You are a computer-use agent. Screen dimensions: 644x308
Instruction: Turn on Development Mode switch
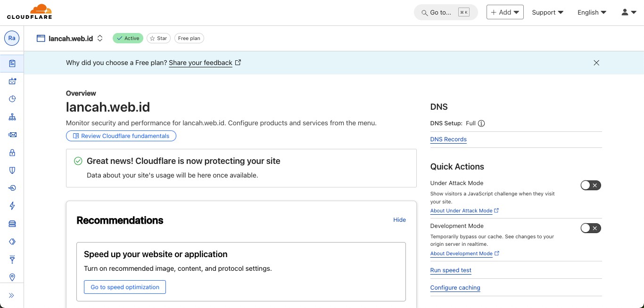point(590,228)
